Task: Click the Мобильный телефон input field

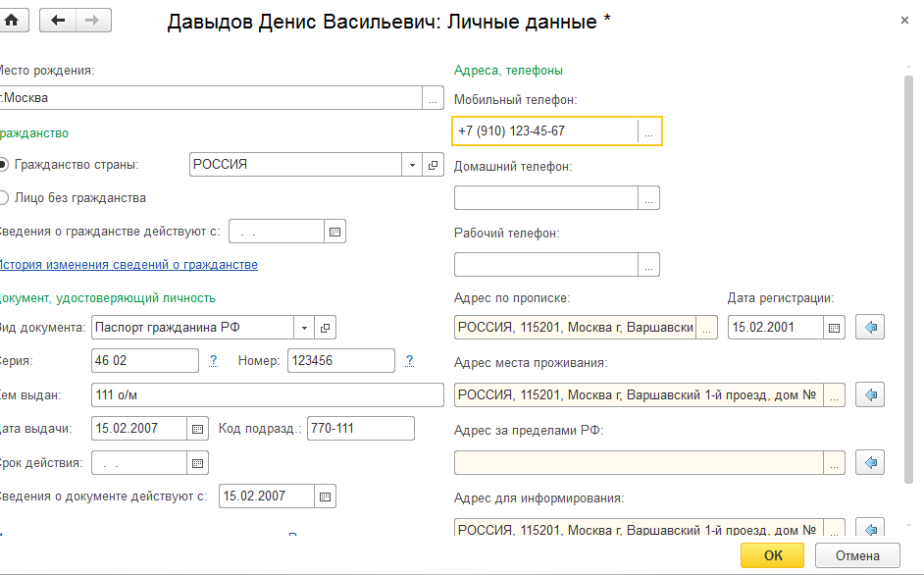Action: click(545, 131)
